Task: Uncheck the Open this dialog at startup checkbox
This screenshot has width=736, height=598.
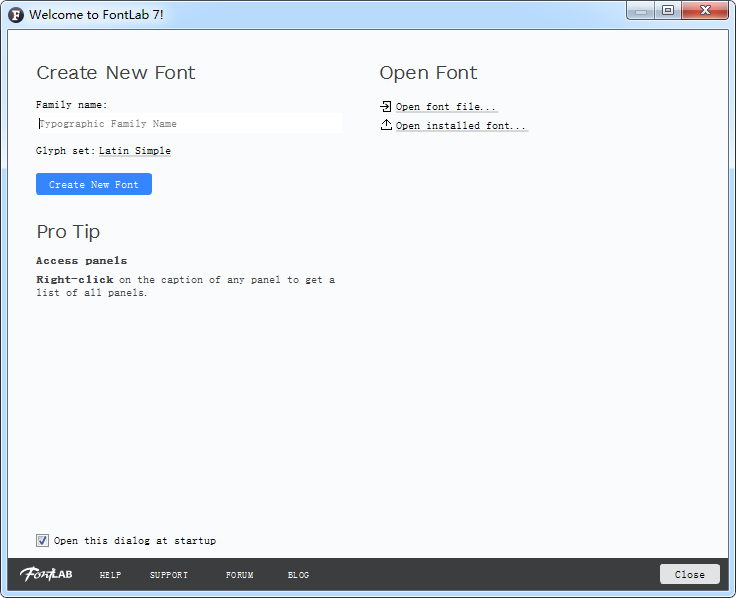Action: click(x=42, y=540)
